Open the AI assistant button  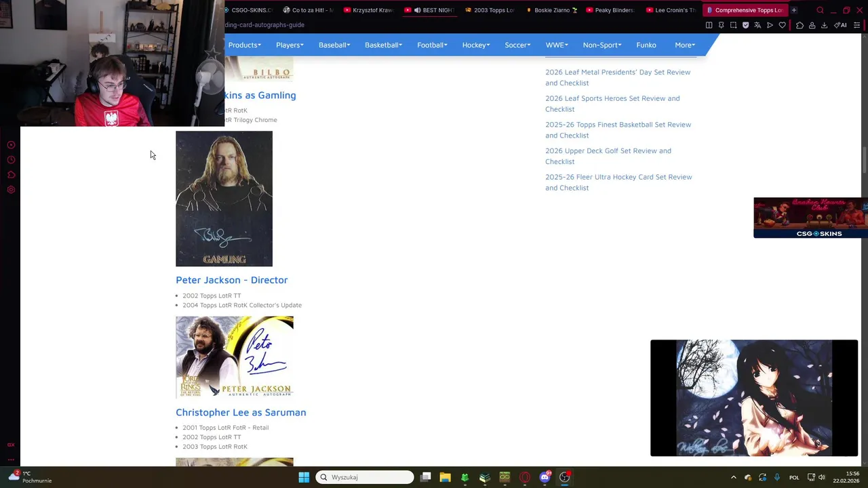840,25
